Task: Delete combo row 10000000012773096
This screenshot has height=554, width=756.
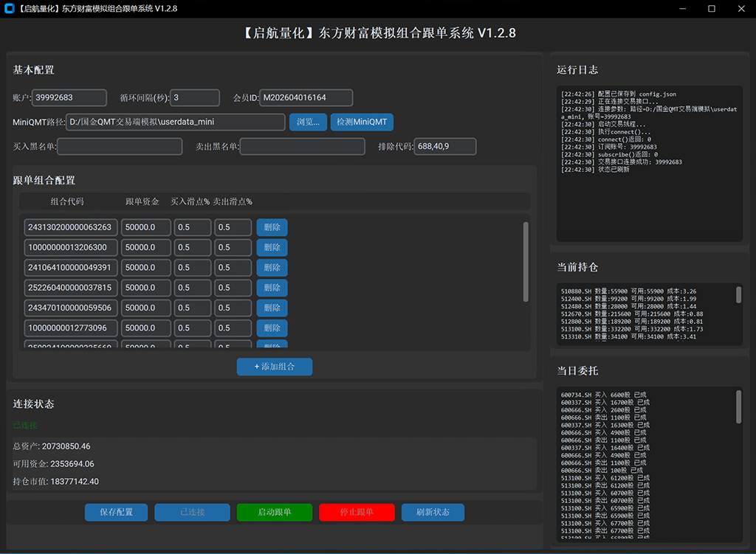Action: 272,328
